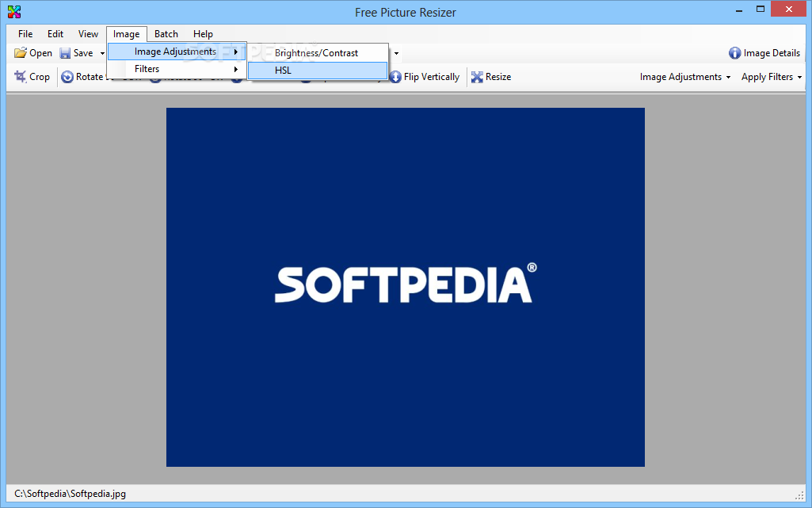Screen dimensions: 812x508
Task: Open the File menu
Action: tap(25, 33)
